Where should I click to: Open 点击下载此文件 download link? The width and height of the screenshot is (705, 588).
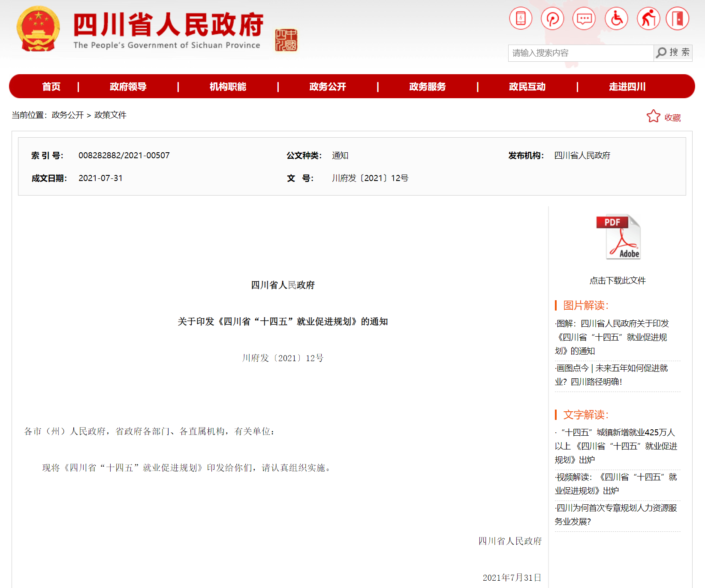(618, 280)
